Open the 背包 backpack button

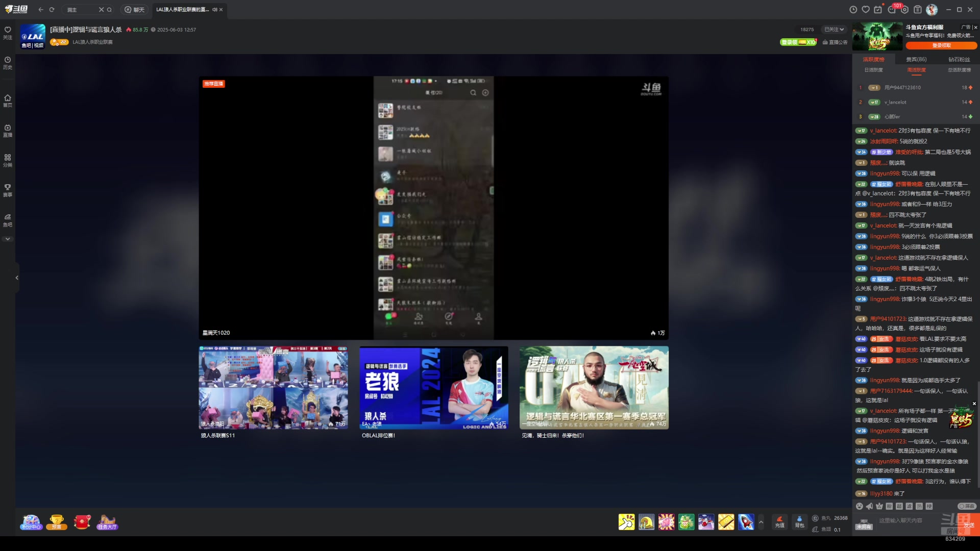[799, 521]
